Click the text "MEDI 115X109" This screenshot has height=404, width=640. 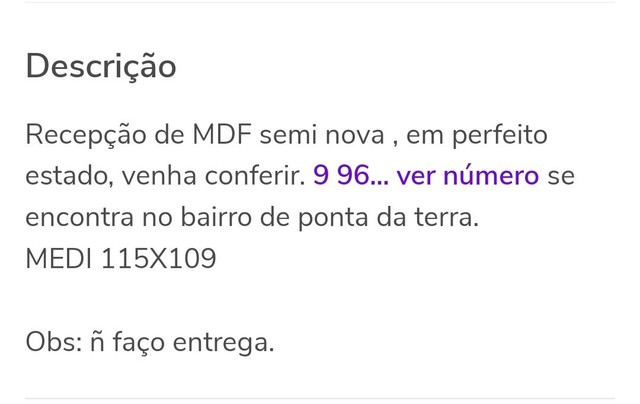[x=121, y=258]
